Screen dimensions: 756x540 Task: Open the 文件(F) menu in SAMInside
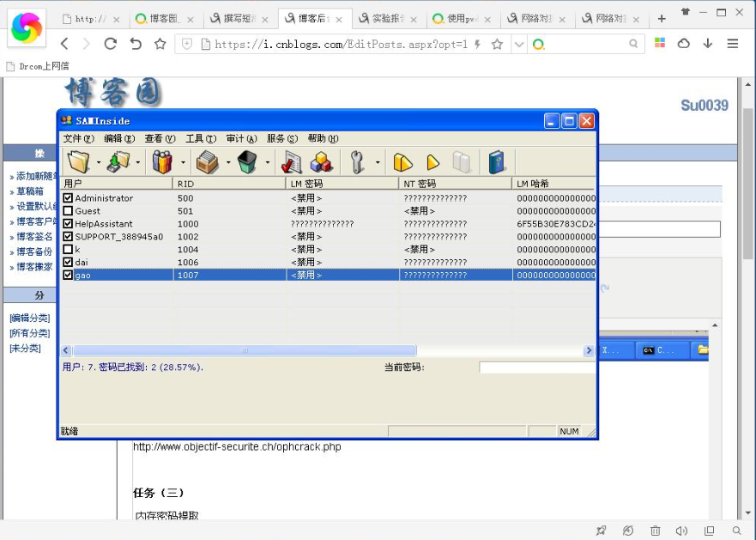[x=79, y=138]
